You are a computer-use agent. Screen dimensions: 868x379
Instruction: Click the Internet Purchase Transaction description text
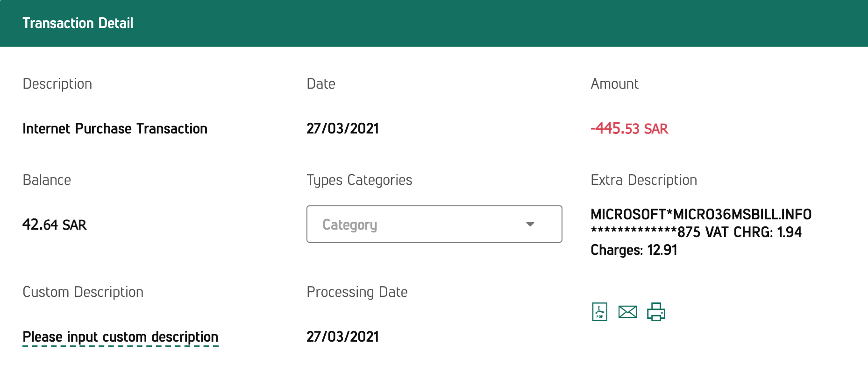(115, 128)
